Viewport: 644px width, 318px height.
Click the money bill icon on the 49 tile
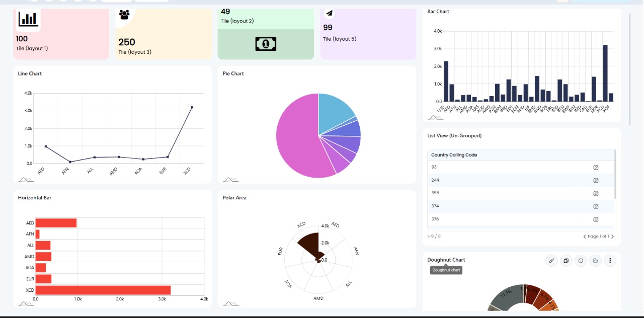(266, 44)
